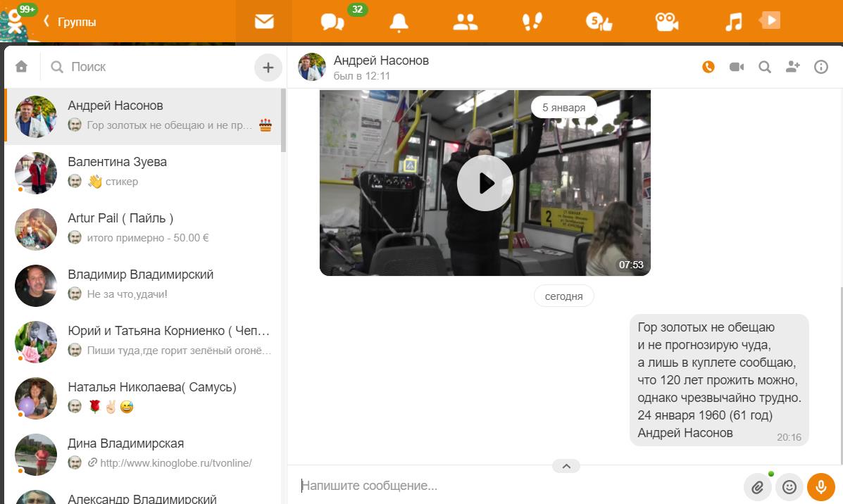Click был в 12:11 status text

[x=361, y=76]
